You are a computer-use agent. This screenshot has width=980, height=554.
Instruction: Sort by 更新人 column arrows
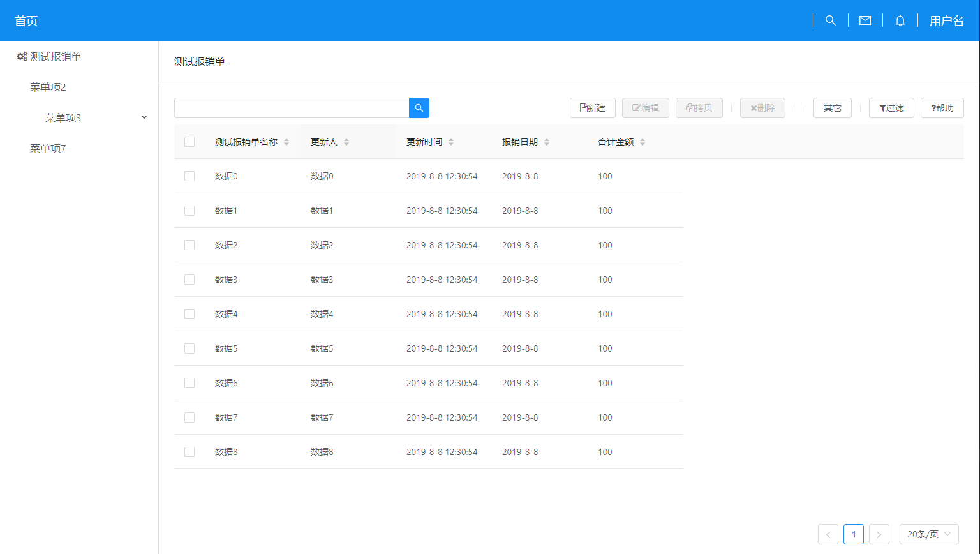[346, 142]
